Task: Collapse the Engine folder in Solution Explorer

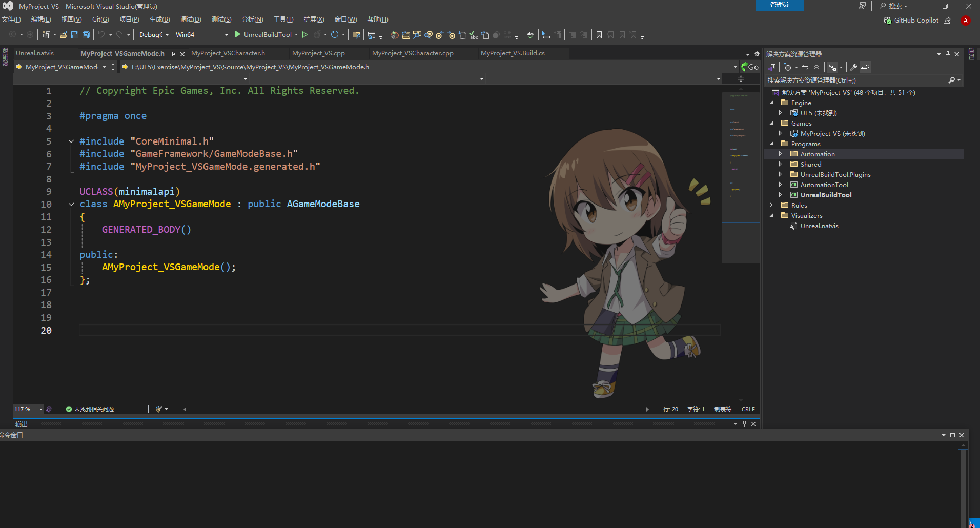Action: tap(771, 103)
